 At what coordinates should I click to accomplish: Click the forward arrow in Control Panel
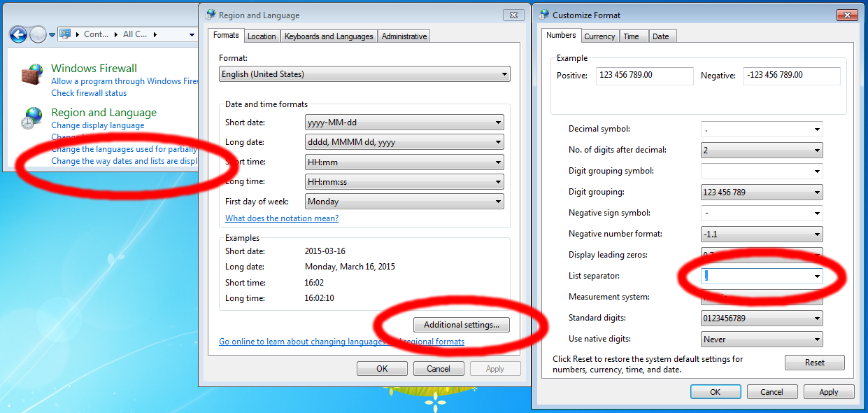coord(38,34)
